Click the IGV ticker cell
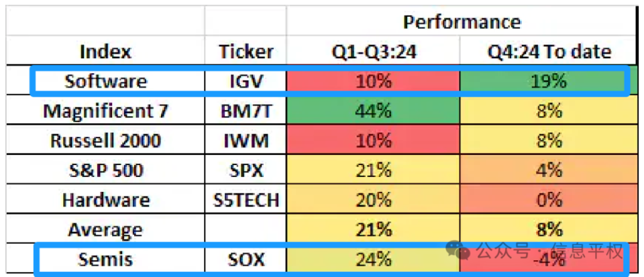The width and height of the screenshot is (644, 277). click(x=246, y=82)
